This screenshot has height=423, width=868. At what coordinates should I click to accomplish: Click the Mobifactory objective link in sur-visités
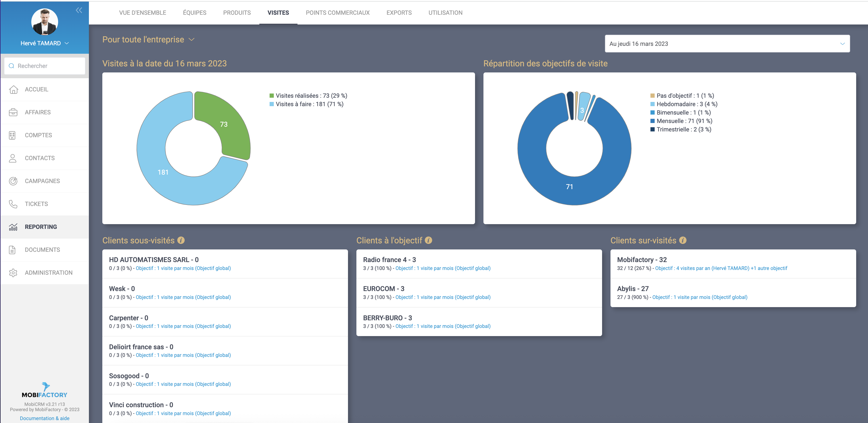tap(721, 268)
